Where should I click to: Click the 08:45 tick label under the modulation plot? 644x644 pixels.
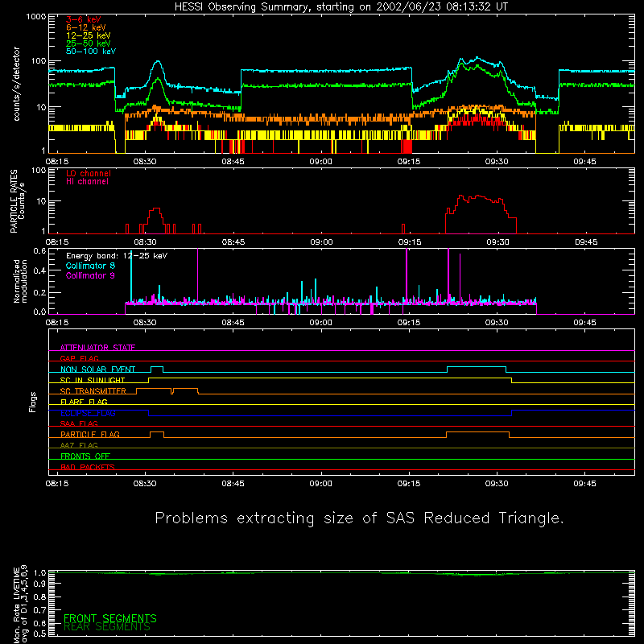tap(233, 323)
